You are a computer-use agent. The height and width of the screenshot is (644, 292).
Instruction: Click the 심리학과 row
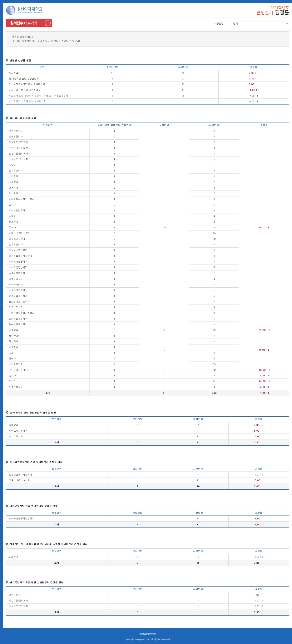(147, 176)
